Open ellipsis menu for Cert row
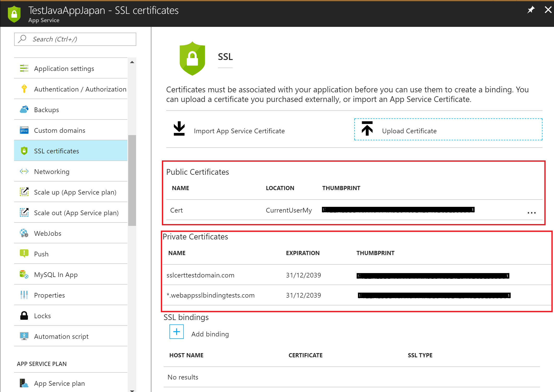Viewport: 554px width, 392px height. point(531,213)
